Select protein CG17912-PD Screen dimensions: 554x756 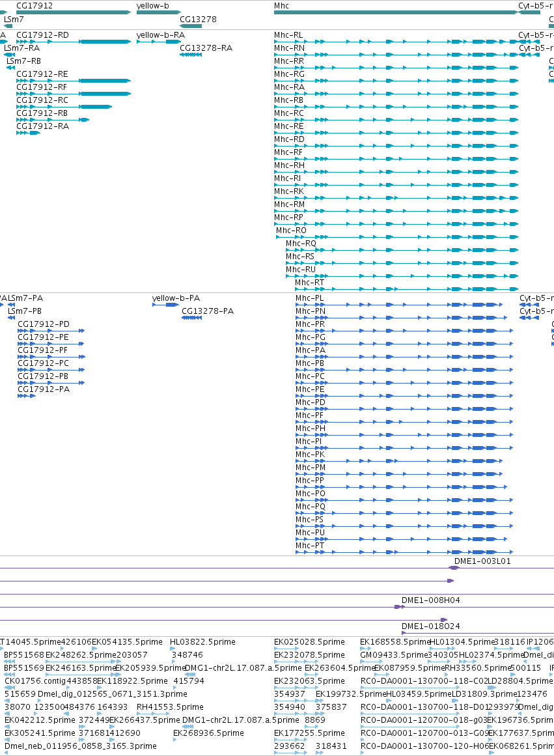click(44, 324)
